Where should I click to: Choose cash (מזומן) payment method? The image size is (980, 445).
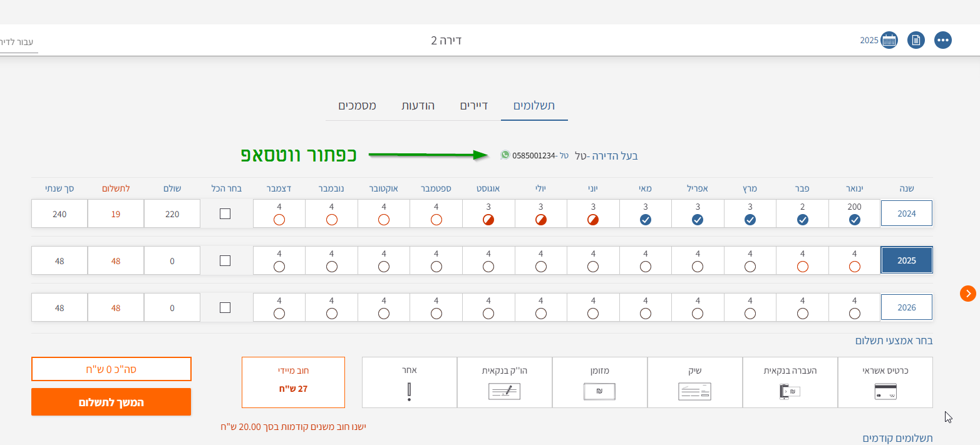600,382
